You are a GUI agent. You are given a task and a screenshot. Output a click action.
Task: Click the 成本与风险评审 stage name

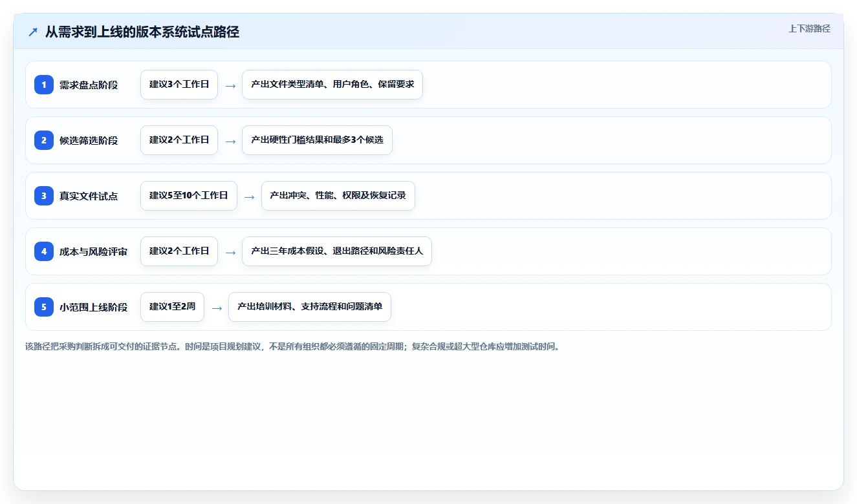[93, 251]
